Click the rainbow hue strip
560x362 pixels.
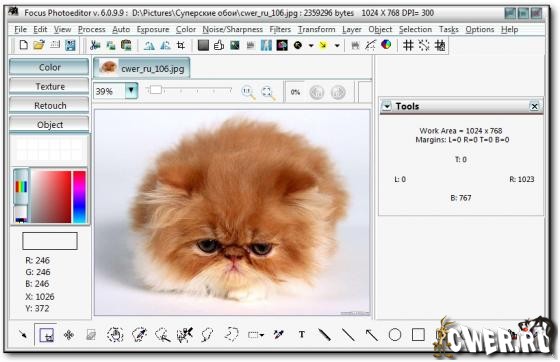[x=79, y=196]
